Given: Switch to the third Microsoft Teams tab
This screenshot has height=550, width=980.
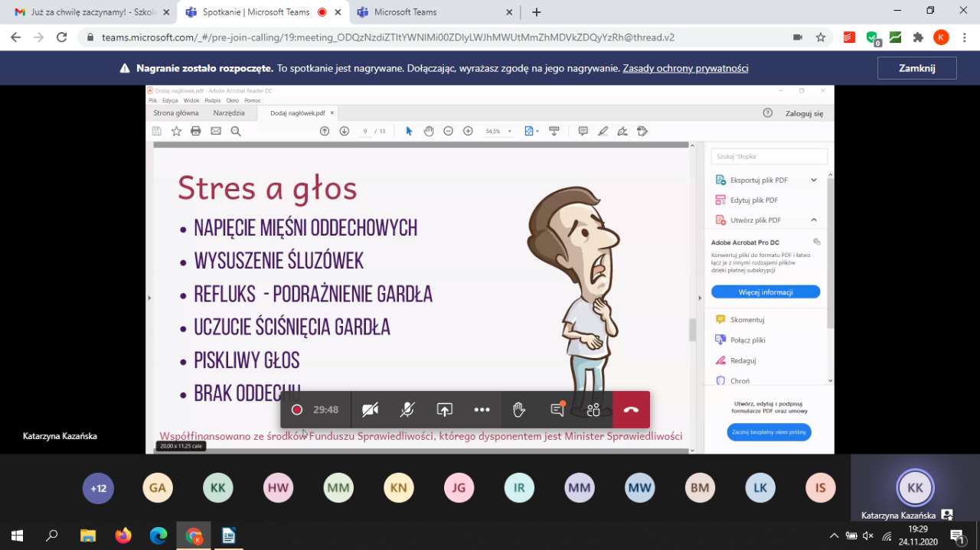Looking at the screenshot, I should (404, 12).
